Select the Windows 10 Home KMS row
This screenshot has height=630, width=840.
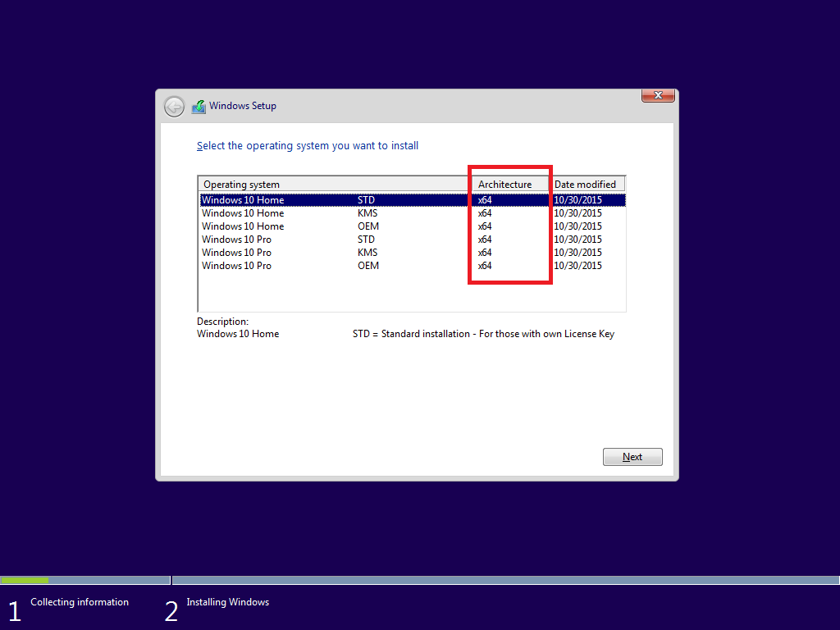[413, 213]
